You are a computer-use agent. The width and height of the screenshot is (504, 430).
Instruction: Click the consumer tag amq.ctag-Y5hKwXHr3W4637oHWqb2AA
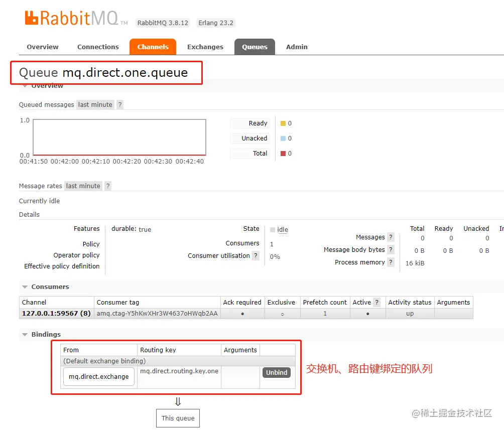click(157, 313)
